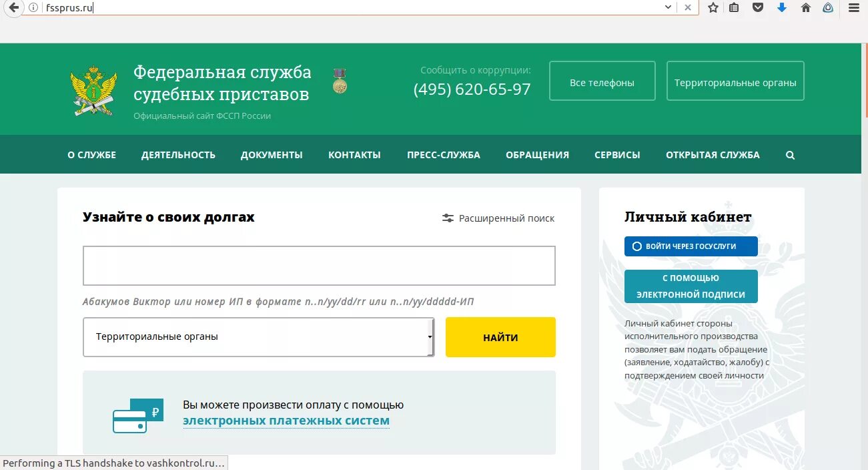Open the СЕРВИСЫ menu
The image size is (868, 470).
(x=617, y=155)
